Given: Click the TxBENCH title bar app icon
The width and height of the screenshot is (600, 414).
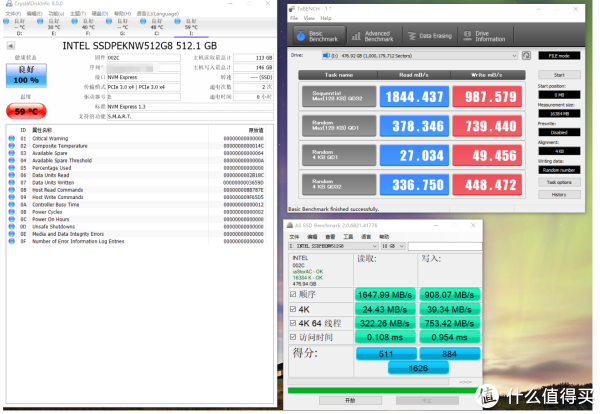Looking at the screenshot, I should (x=292, y=8).
